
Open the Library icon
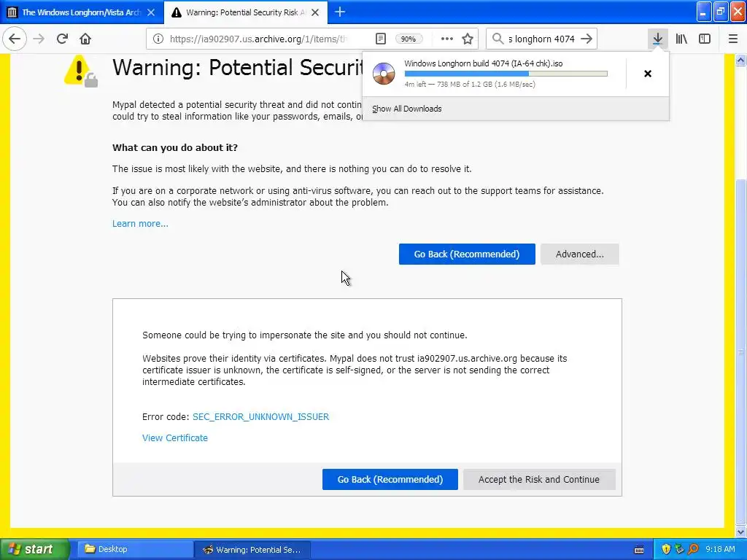681,39
